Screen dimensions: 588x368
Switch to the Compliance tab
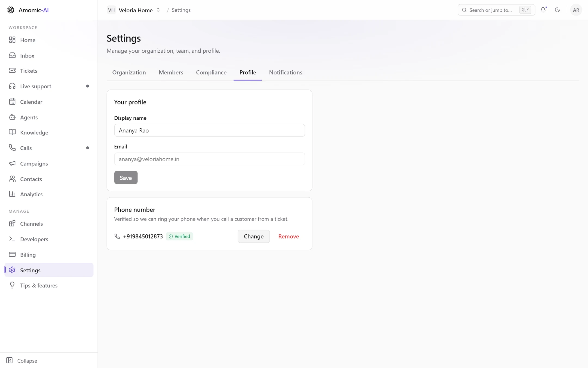coord(211,72)
